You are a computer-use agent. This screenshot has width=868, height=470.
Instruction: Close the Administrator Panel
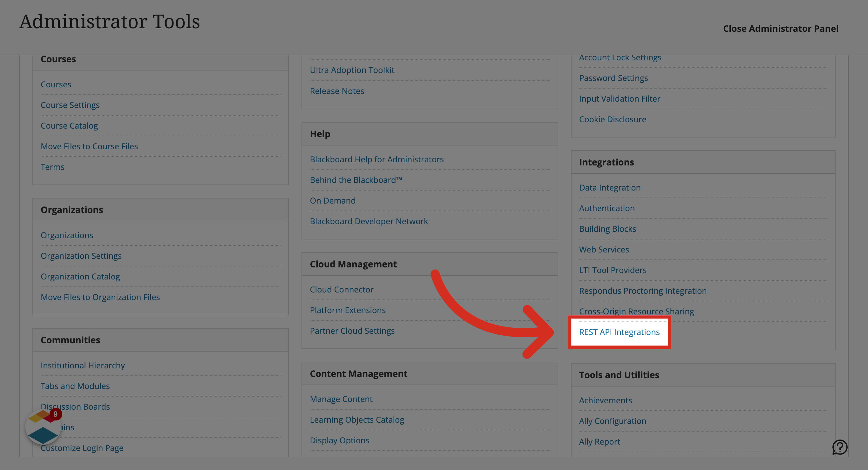(x=780, y=29)
